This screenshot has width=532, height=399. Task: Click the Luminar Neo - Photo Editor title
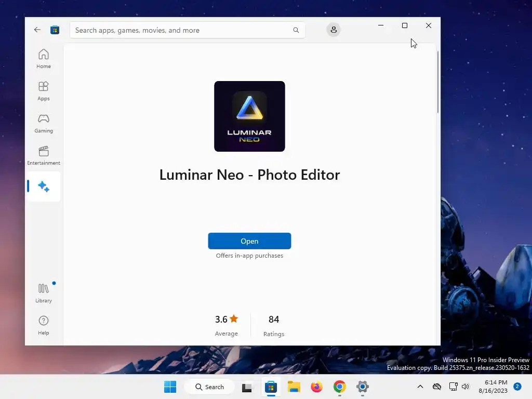pyautogui.click(x=249, y=175)
